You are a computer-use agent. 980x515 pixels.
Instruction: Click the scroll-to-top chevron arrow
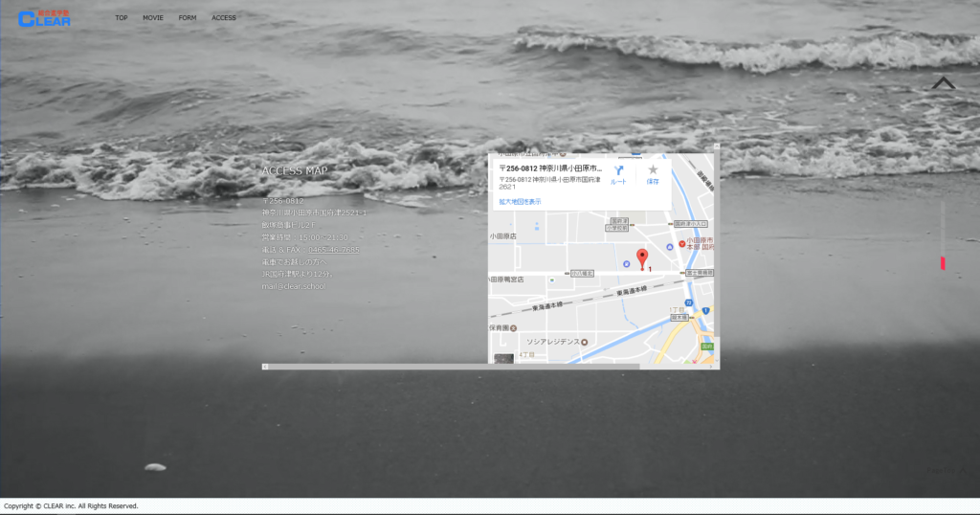coord(944,83)
